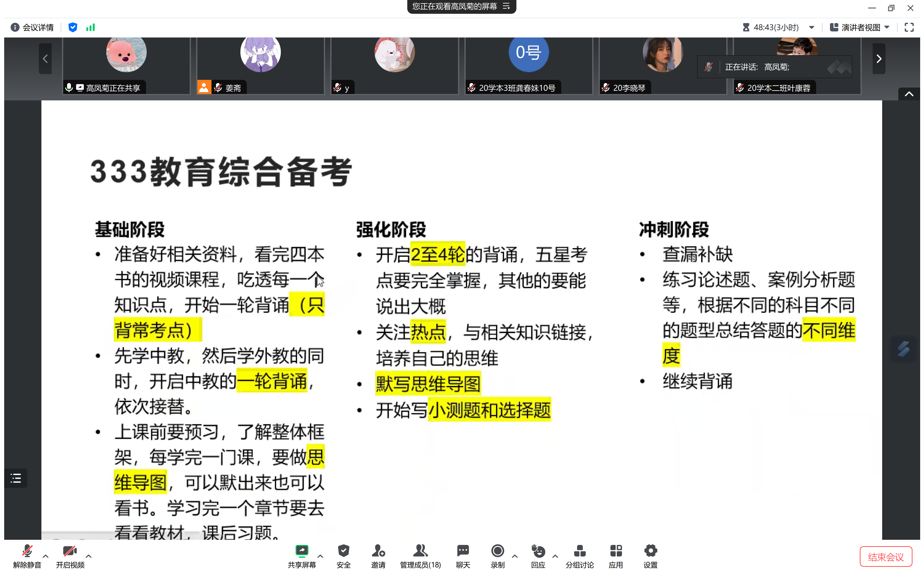The width and height of the screenshot is (924, 577).
Task: Open screen sharing options menu at top
Action: (x=506, y=6)
